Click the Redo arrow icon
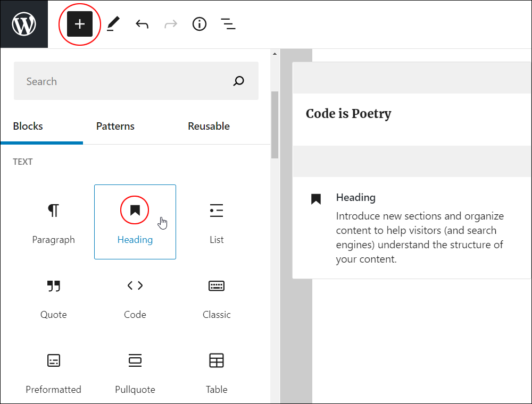This screenshot has width=532, height=404. click(x=171, y=24)
